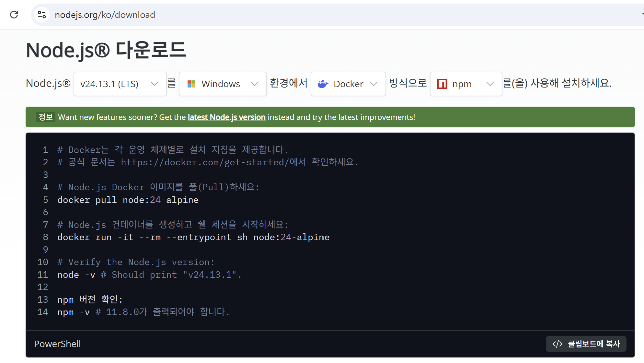Click the '컨테이너를 생성하고 쉘 세션을' comment line

(x=173, y=225)
